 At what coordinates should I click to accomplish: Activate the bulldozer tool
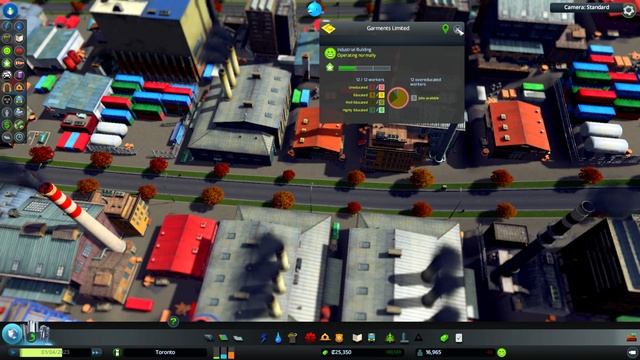(632, 338)
